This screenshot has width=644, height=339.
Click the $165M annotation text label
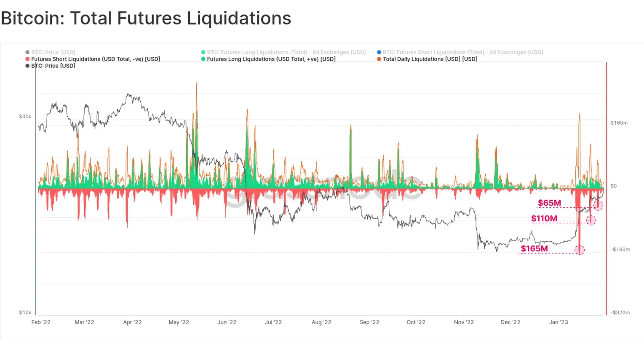click(x=534, y=248)
